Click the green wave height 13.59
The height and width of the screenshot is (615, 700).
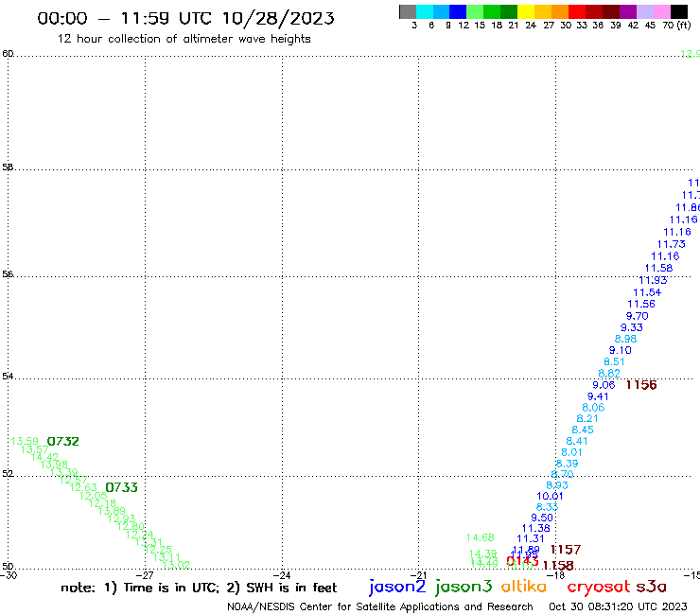[x=25, y=441]
